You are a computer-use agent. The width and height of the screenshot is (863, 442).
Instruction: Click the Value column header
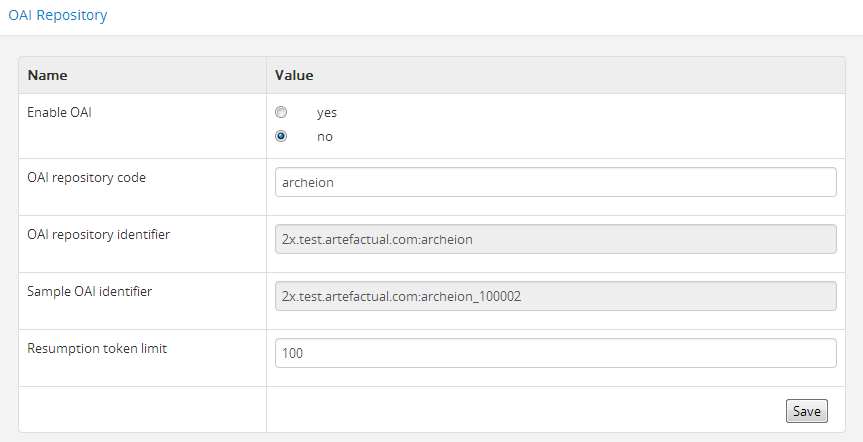pos(295,75)
